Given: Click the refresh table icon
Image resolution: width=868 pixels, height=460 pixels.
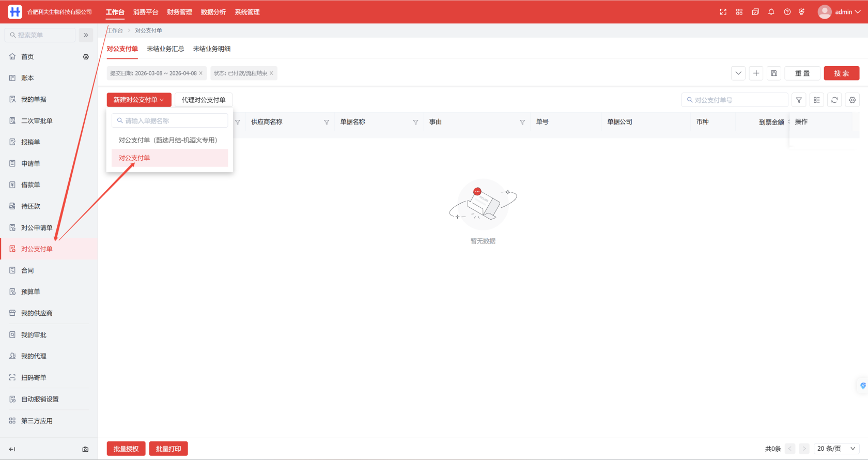Looking at the screenshot, I should click(834, 100).
